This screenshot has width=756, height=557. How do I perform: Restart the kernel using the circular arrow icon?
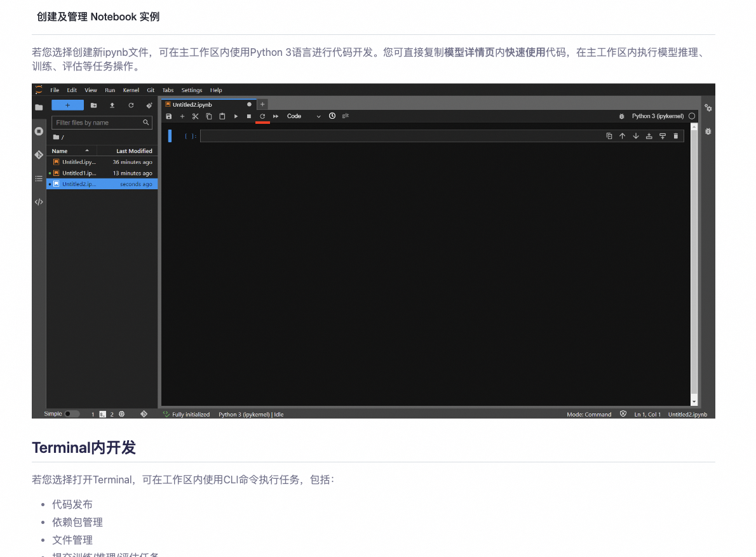[262, 116]
